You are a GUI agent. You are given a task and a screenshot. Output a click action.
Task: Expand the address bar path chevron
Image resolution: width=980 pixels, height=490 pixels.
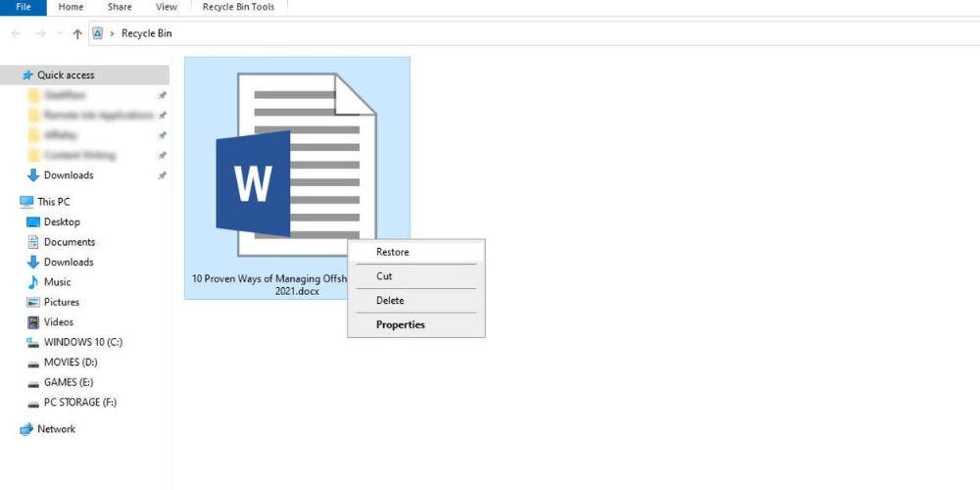112,33
